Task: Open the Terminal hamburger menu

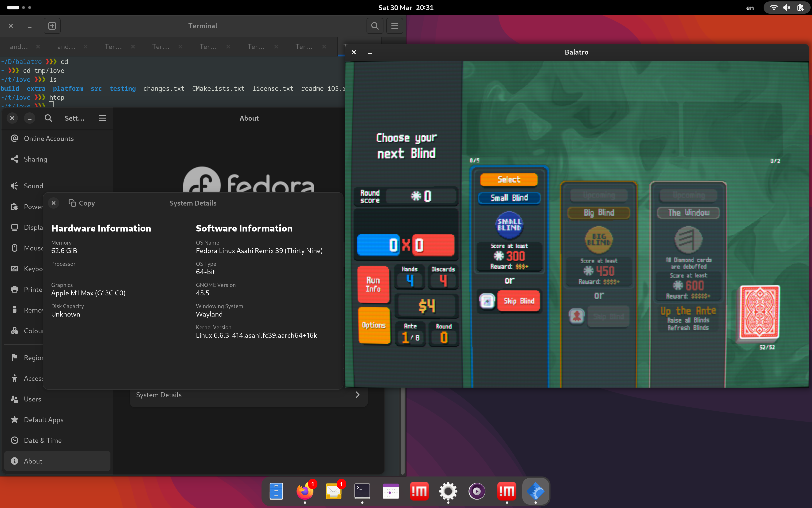Action: [x=394, y=26]
